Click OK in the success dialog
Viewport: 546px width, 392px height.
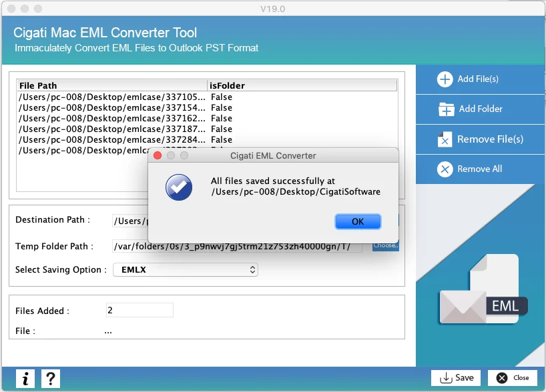click(x=358, y=221)
